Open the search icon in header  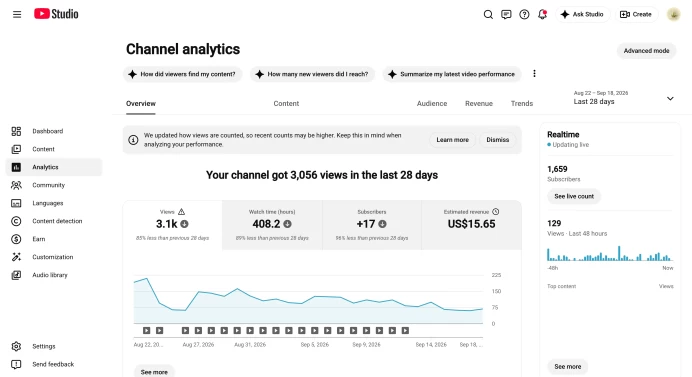(488, 15)
